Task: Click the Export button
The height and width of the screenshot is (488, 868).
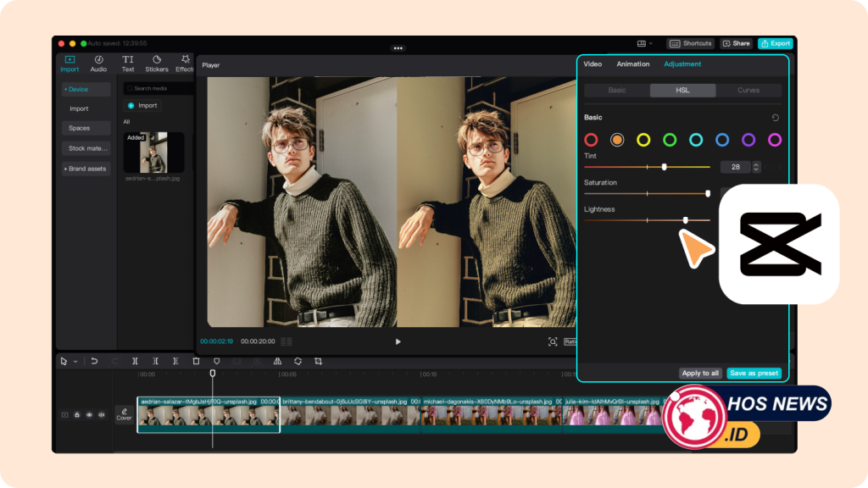Action: [775, 43]
